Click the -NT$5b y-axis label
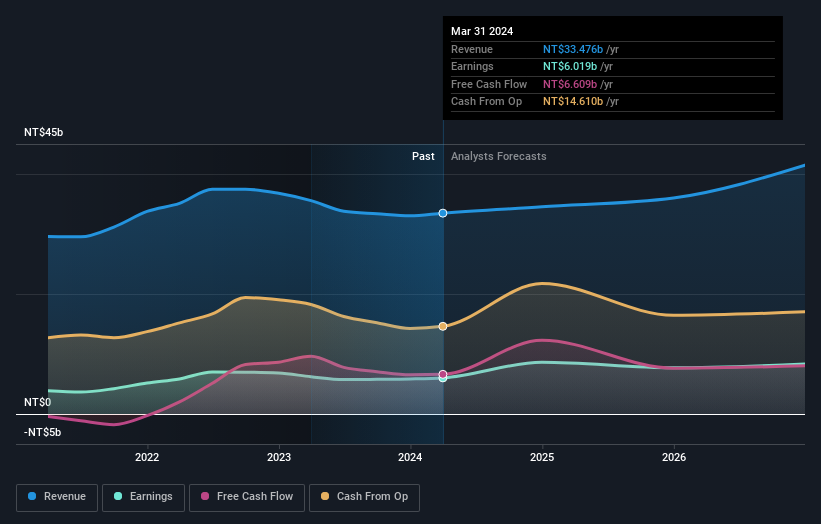Image resolution: width=821 pixels, height=524 pixels. tap(42, 432)
